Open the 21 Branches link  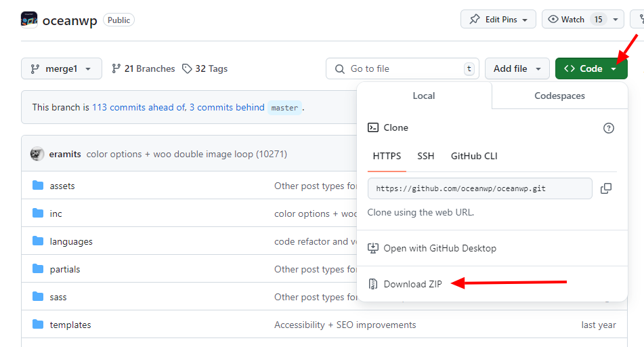coord(144,68)
